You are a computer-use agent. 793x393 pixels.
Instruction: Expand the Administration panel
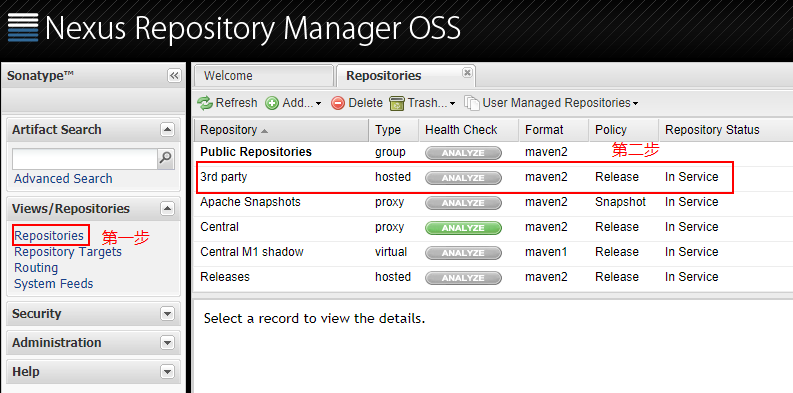click(x=167, y=343)
